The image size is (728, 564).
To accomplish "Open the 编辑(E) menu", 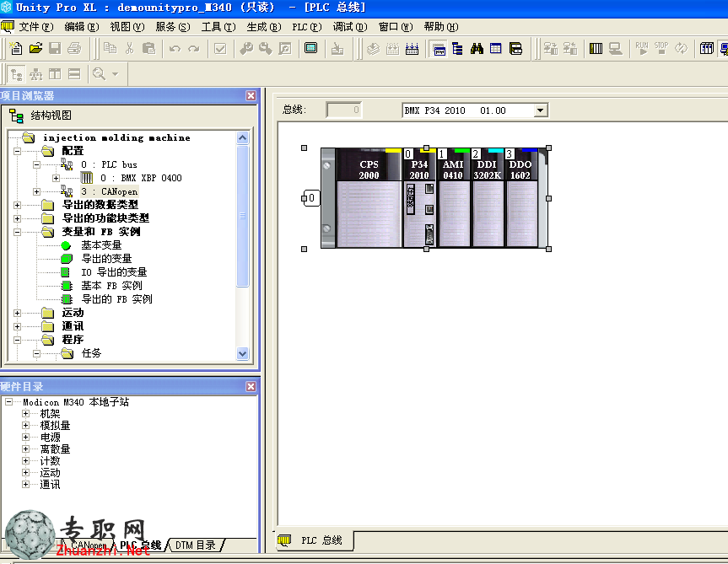I will 82,27.
